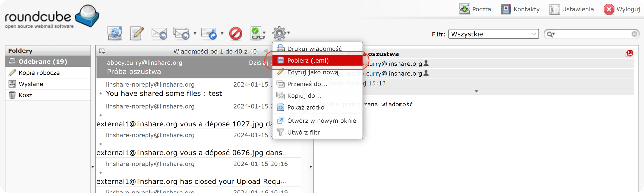
Task: Choose Utwórz filtr menu entry
Action: coord(317,132)
